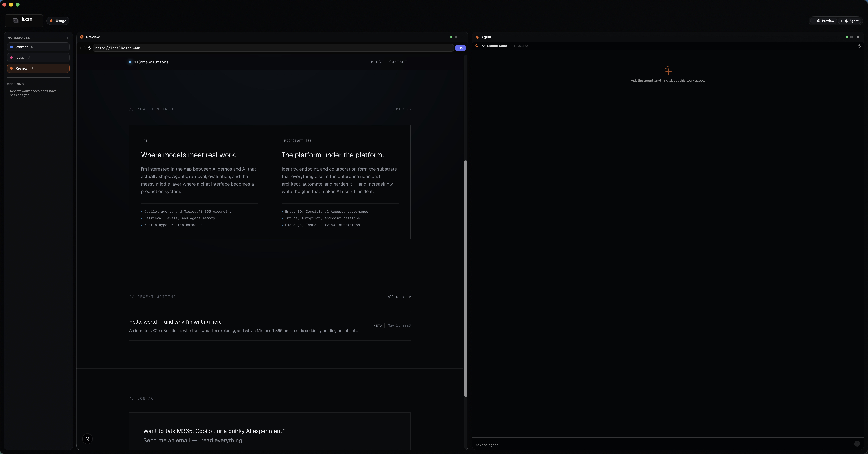Send the agent message arrow button
The height and width of the screenshot is (454, 868).
click(x=857, y=444)
